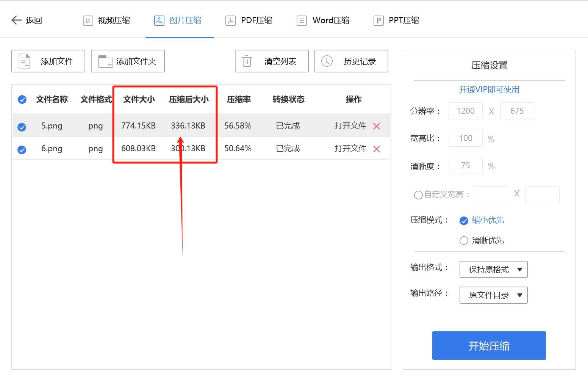Click the 清晰度 field showing 75

pyautogui.click(x=466, y=165)
